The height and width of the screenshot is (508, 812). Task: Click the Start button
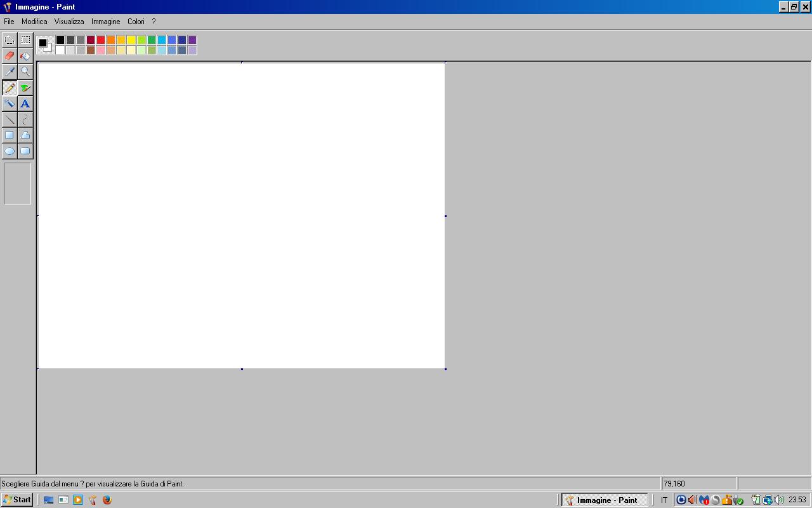[17, 500]
